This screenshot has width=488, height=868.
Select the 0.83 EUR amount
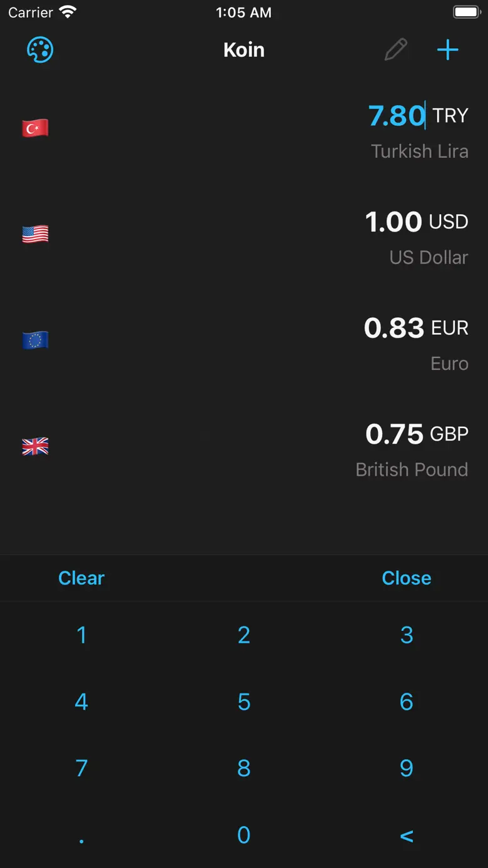(x=394, y=328)
